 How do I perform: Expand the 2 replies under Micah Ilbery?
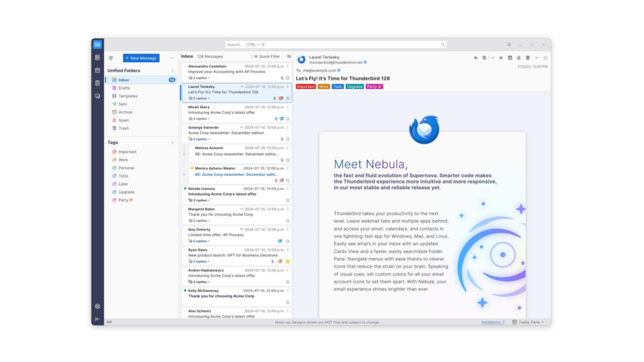click(199, 119)
